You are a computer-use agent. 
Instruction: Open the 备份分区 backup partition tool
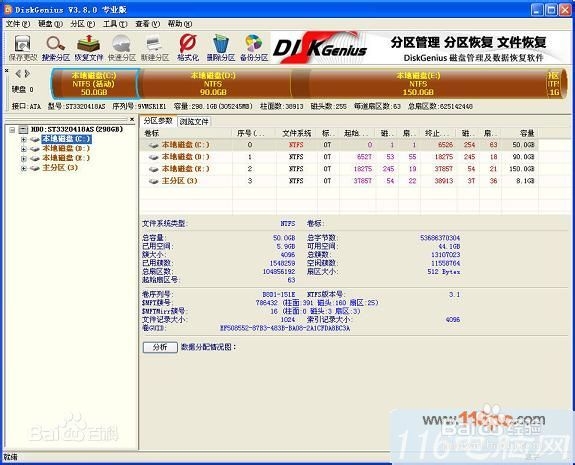point(254,47)
